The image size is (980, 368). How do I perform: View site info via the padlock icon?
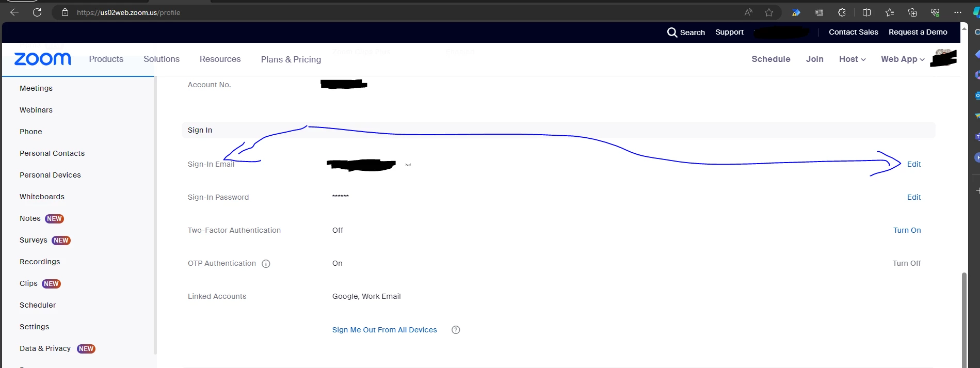point(65,12)
